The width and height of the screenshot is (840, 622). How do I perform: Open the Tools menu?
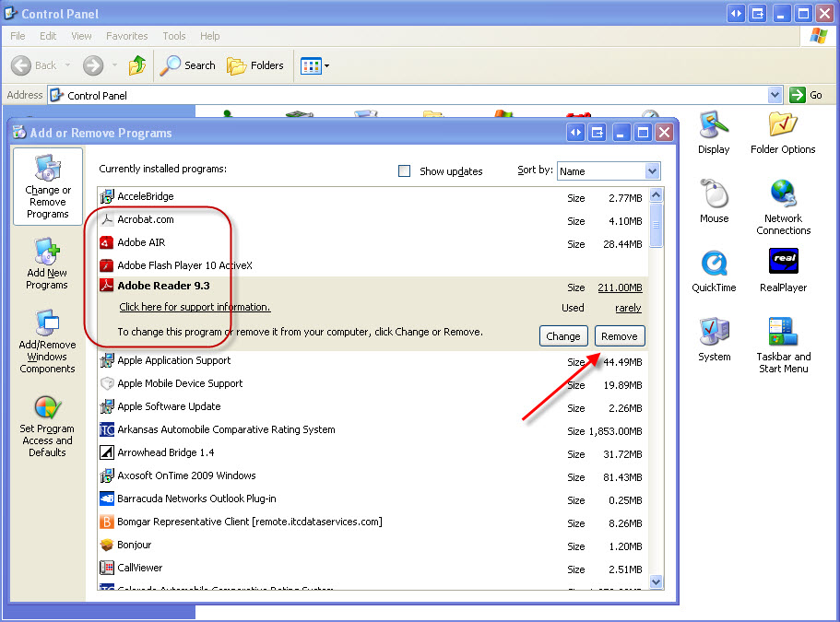(174, 36)
